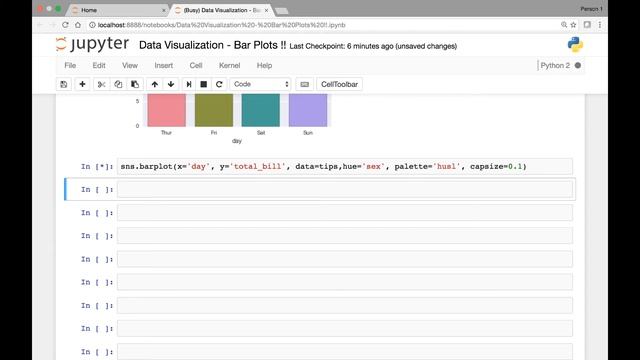
Task: Click the Jupyter logo
Action: [92, 44]
